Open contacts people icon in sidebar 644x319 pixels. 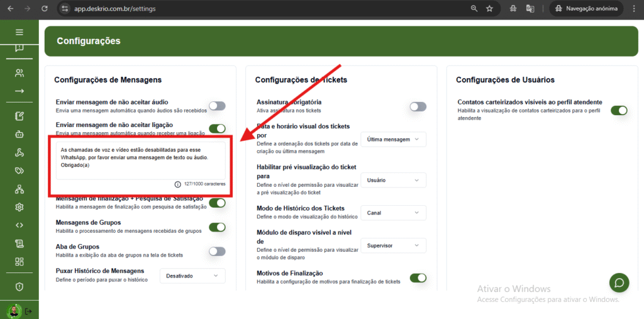point(19,73)
